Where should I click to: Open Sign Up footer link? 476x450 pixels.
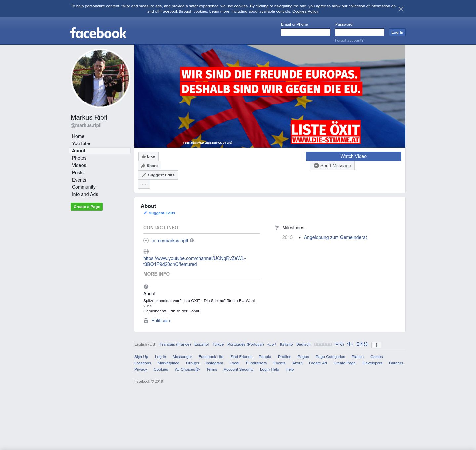click(141, 357)
